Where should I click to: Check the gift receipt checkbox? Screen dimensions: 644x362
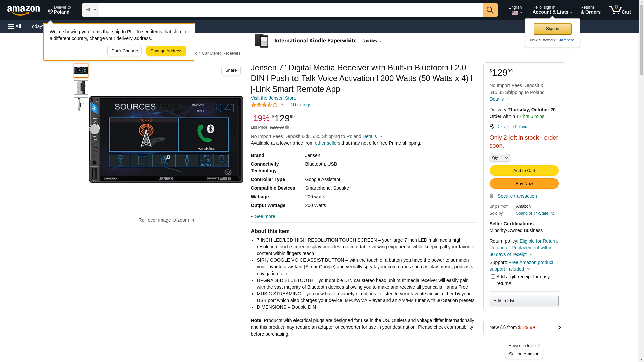tap(493, 277)
